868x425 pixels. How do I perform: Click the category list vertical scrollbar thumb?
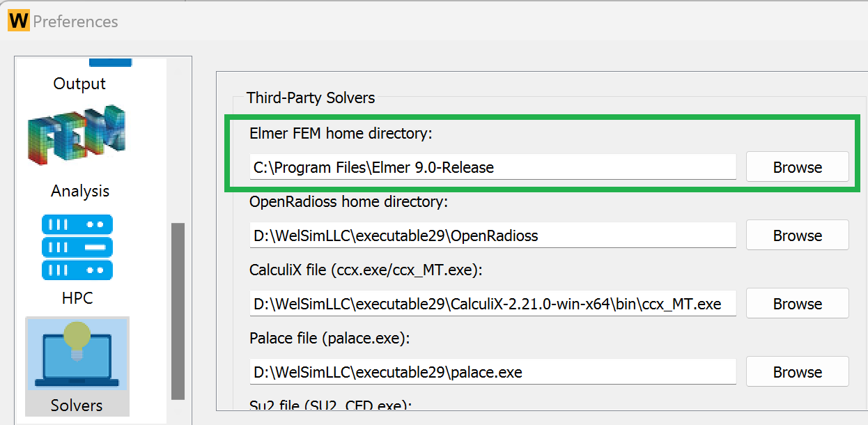pyautogui.click(x=178, y=311)
